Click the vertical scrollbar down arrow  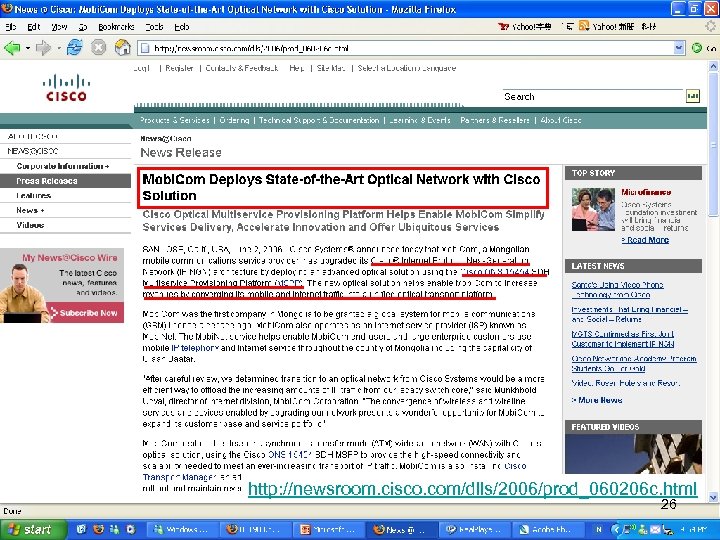coord(713,497)
